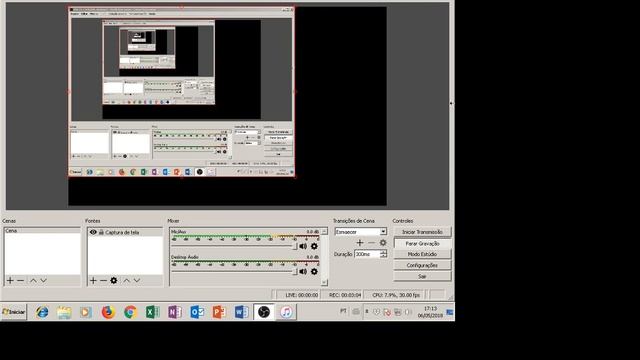Move source down in Fontes panel
This screenshot has height=360, width=640.
tap(137, 280)
